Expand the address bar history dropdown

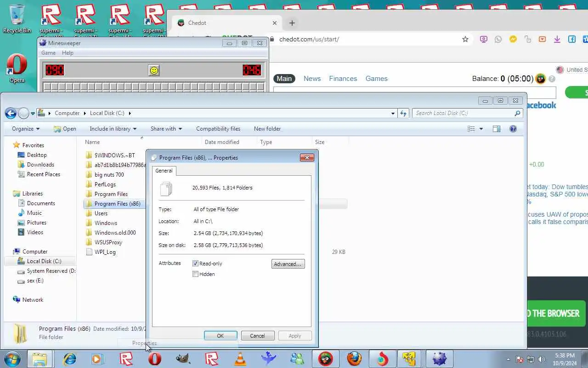[x=393, y=113]
